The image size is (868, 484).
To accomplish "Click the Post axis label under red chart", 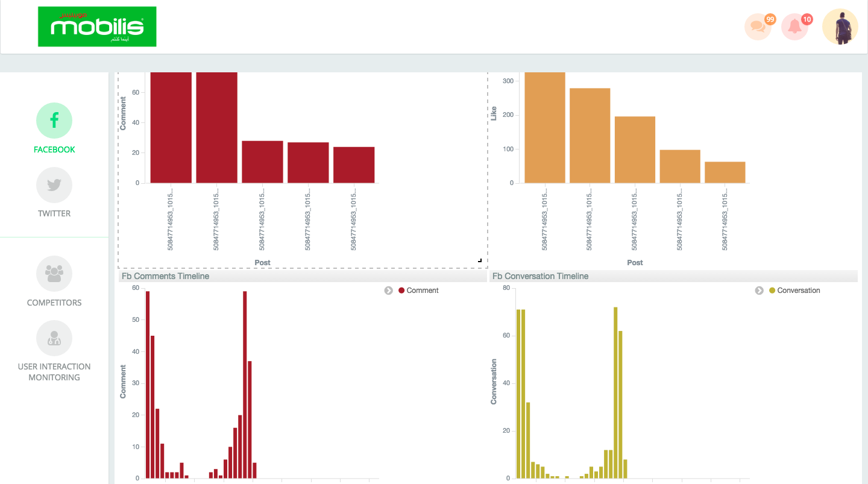I will 262,263.
